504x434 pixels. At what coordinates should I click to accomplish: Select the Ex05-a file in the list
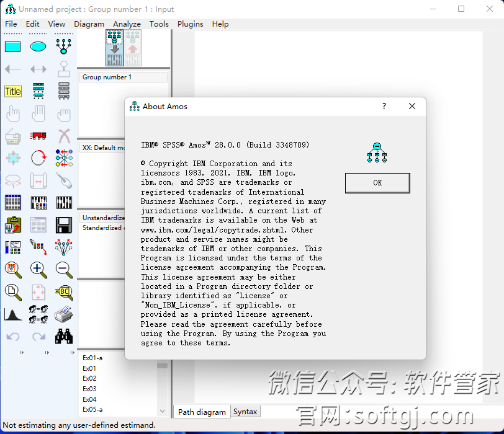pyautogui.click(x=92, y=409)
